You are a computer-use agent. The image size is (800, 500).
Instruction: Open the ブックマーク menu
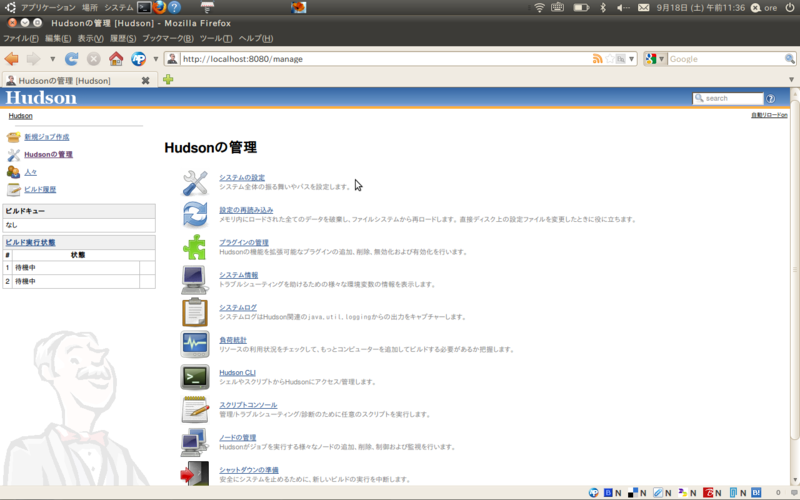(168, 38)
